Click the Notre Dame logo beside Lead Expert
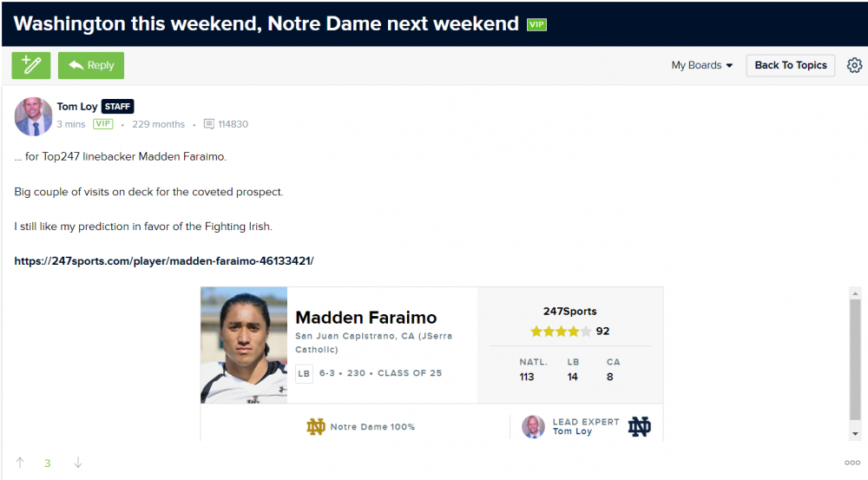This screenshot has width=868, height=480. click(640, 426)
